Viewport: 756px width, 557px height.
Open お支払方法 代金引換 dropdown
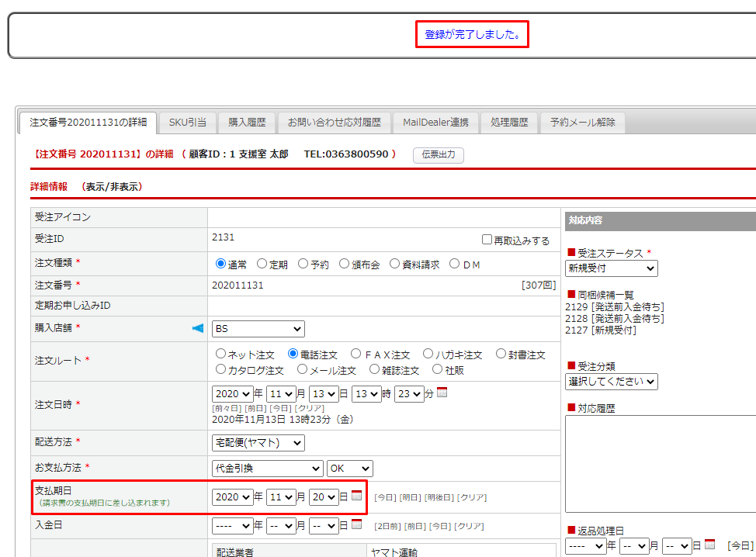(267, 469)
